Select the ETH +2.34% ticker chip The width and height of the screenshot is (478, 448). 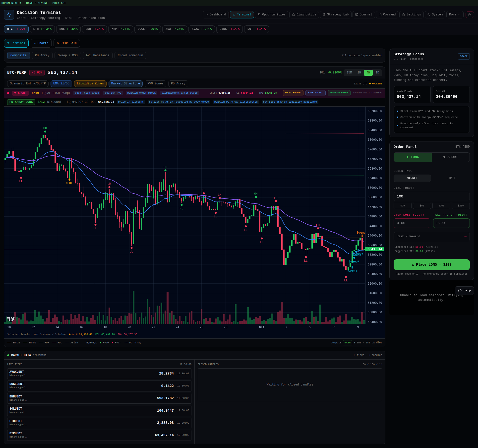click(42, 29)
